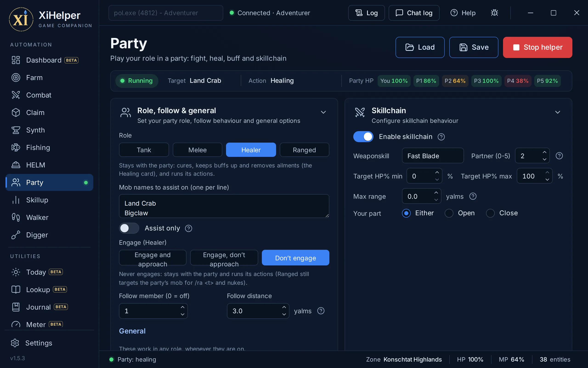
Task: Click the Stop helper button
Action: 537,47
